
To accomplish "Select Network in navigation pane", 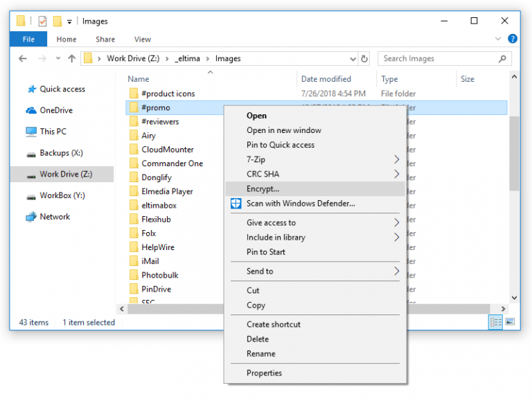I will 55,217.
